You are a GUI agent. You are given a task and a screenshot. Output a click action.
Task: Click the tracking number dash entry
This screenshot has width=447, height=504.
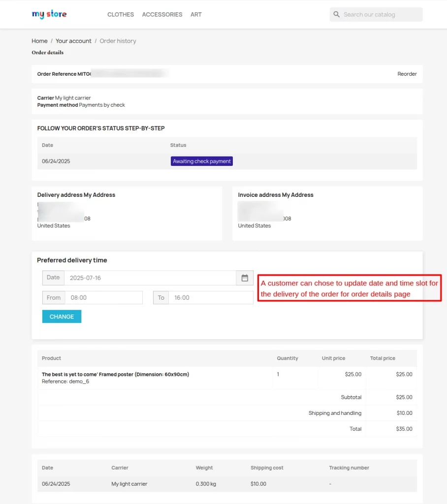[x=330, y=484]
